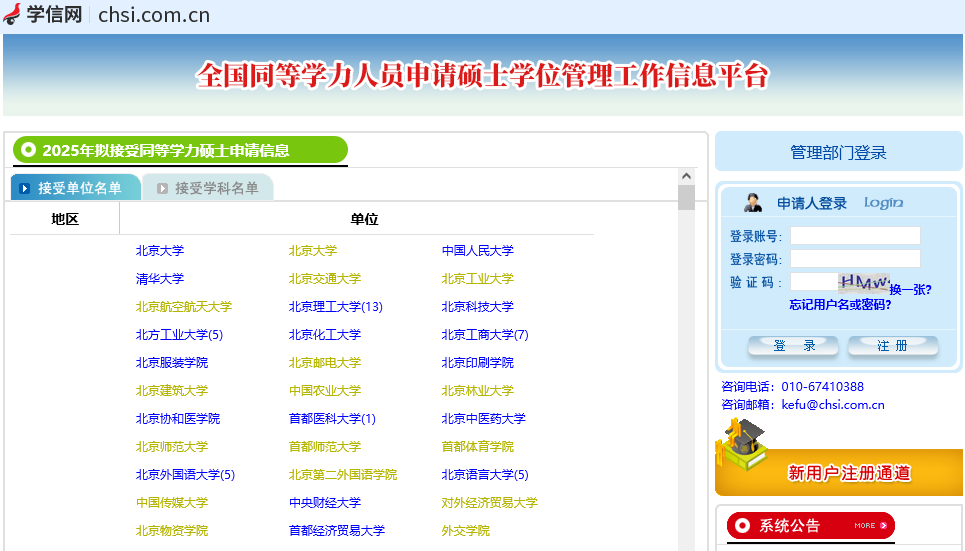Click the captcha image
Viewport: 965px width, 551px height.
pos(863,281)
